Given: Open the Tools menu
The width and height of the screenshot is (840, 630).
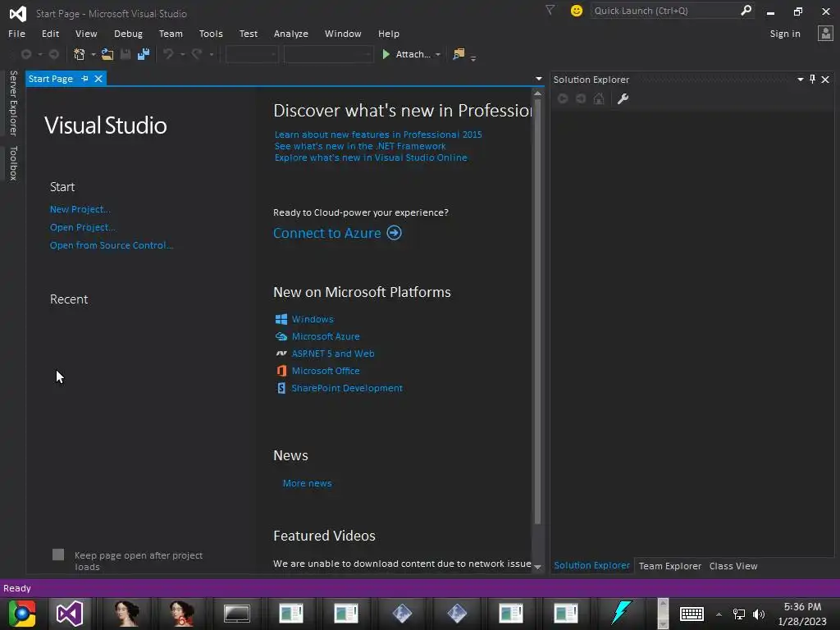Looking at the screenshot, I should coord(211,33).
